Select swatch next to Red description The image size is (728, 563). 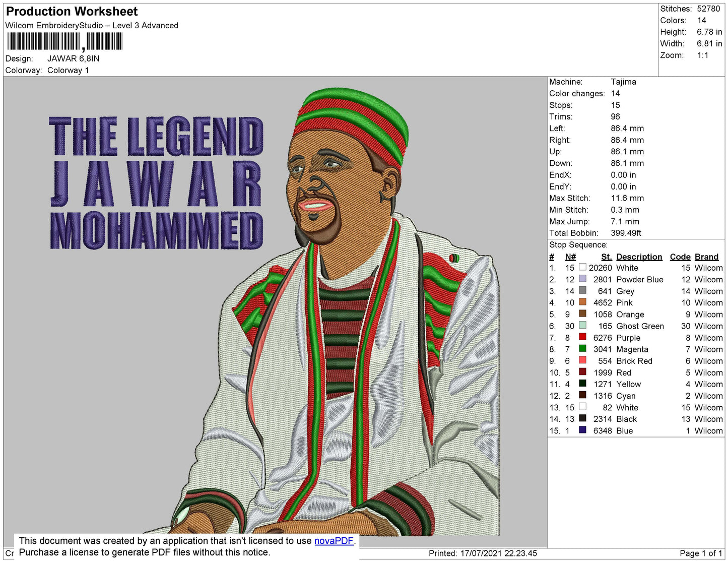[x=582, y=372]
